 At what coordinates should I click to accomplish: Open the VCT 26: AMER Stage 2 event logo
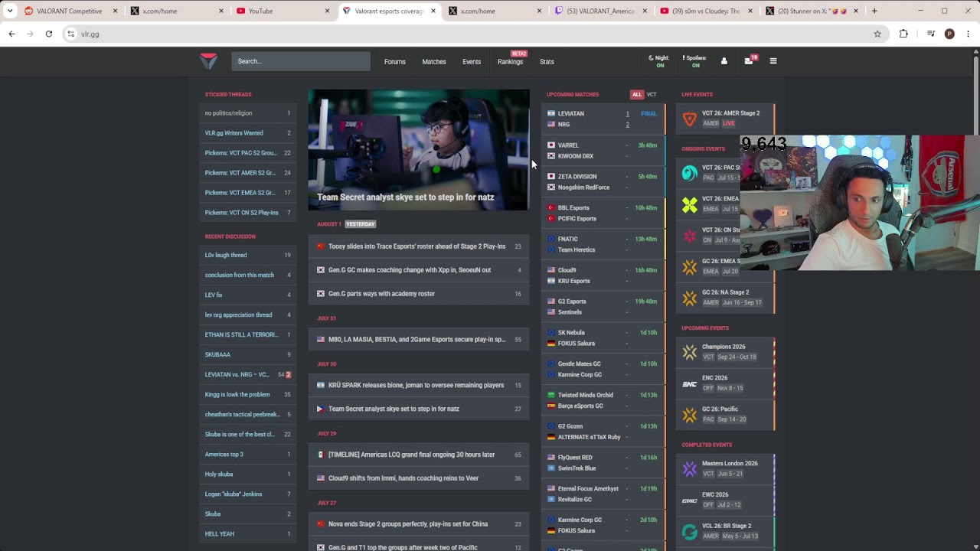pos(690,118)
